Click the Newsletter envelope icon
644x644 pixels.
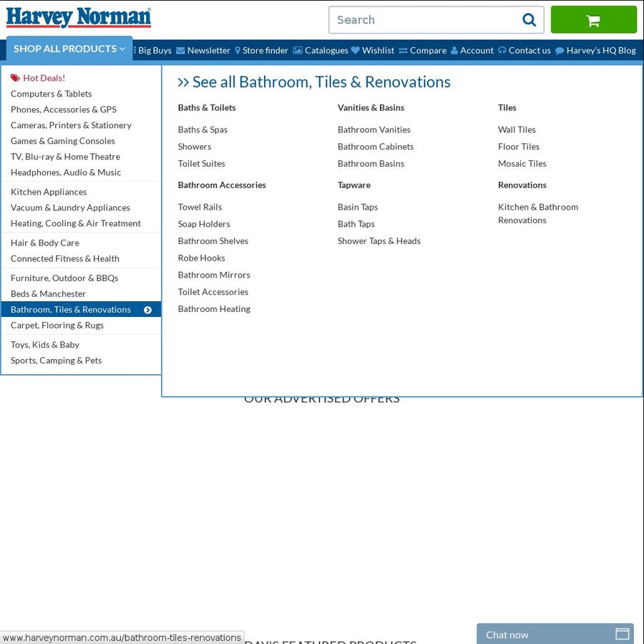181,50
